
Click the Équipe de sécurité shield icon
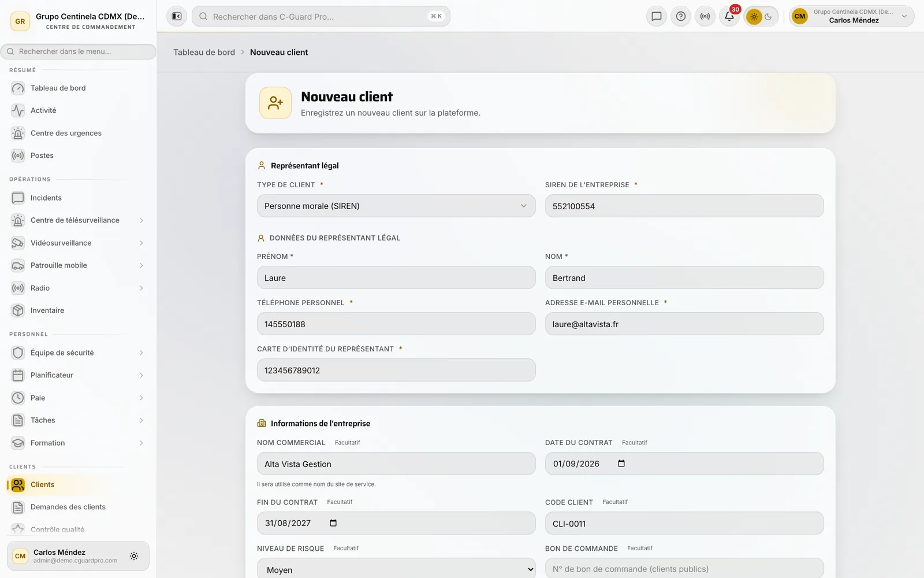coord(18,353)
